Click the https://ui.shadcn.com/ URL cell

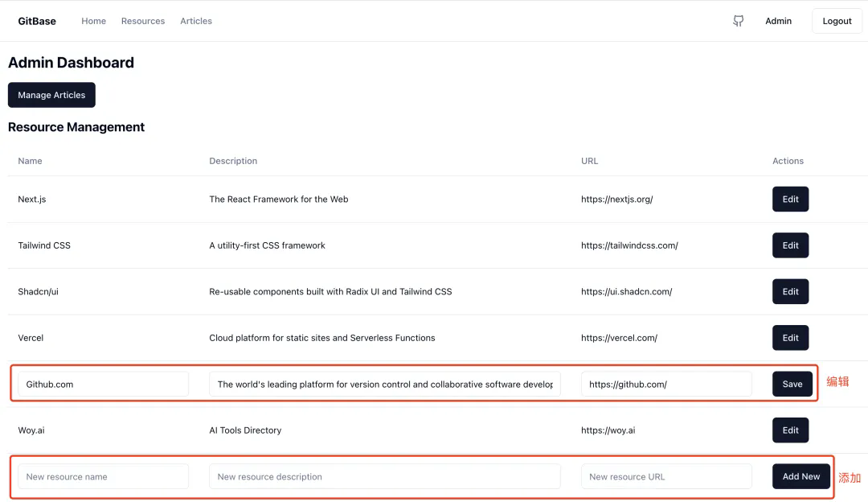pyautogui.click(x=627, y=291)
